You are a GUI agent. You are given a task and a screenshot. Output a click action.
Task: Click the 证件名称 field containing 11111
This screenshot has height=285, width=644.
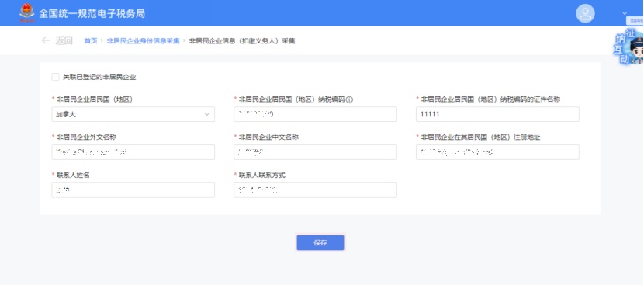[497, 114]
